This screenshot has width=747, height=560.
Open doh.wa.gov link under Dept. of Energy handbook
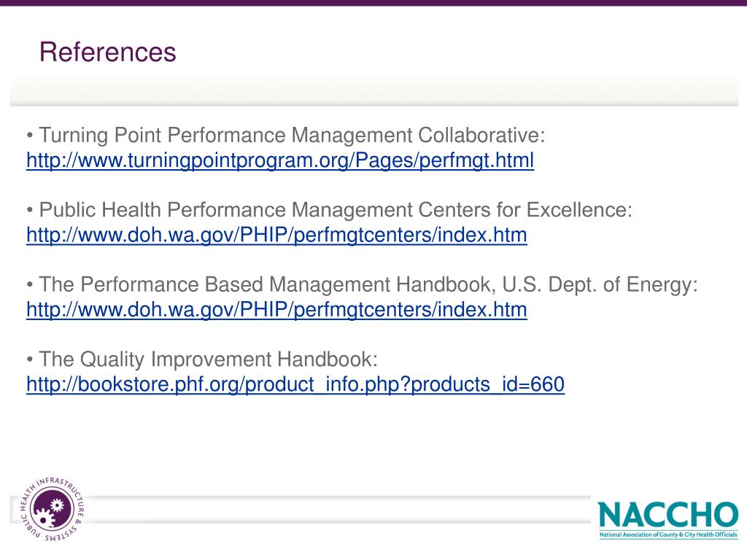276,310
